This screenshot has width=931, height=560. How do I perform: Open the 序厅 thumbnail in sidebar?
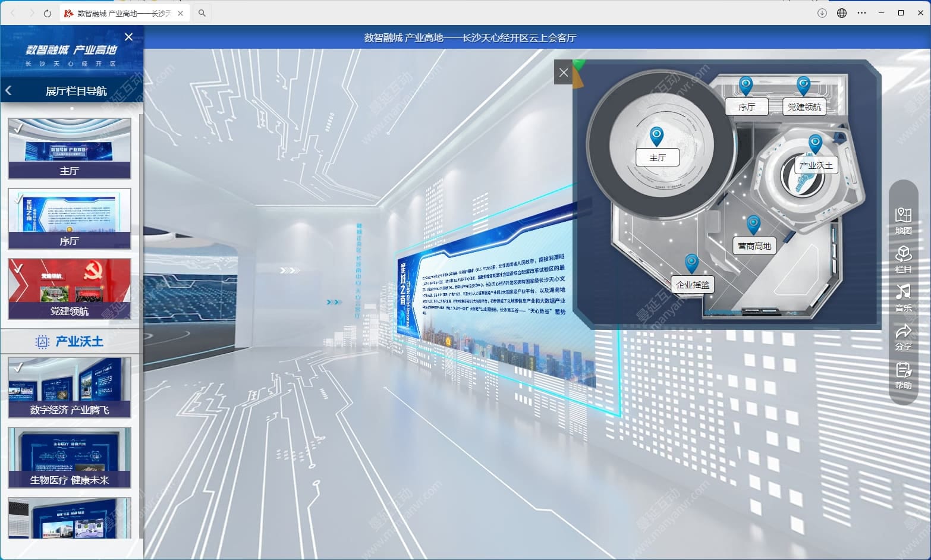[70, 219]
